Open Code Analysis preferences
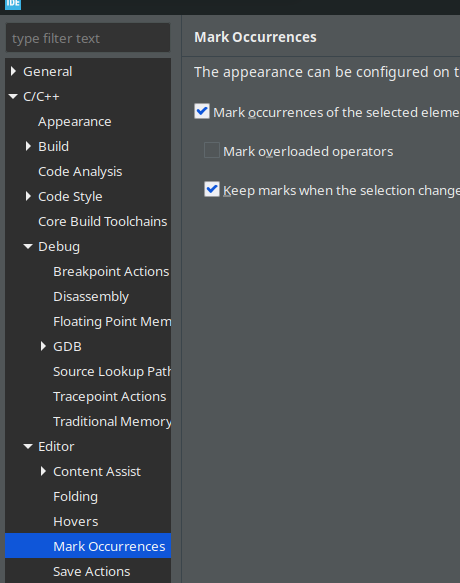This screenshot has height=583, width=460. pyautogui.click(x=80, y=172)
